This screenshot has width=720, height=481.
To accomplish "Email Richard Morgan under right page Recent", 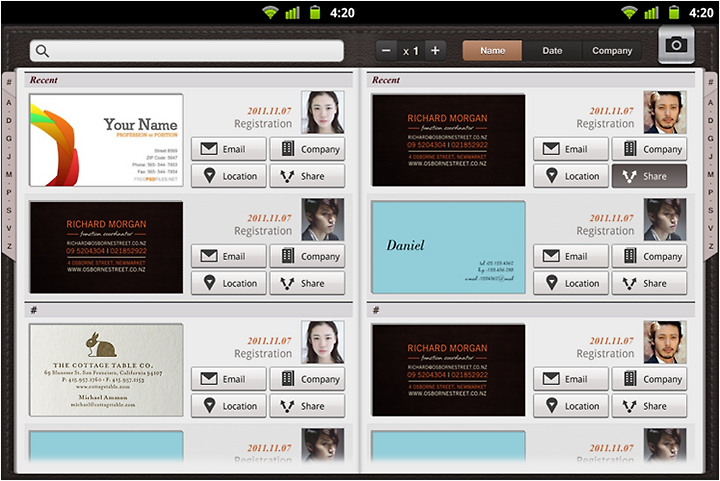I will [571, 149].
